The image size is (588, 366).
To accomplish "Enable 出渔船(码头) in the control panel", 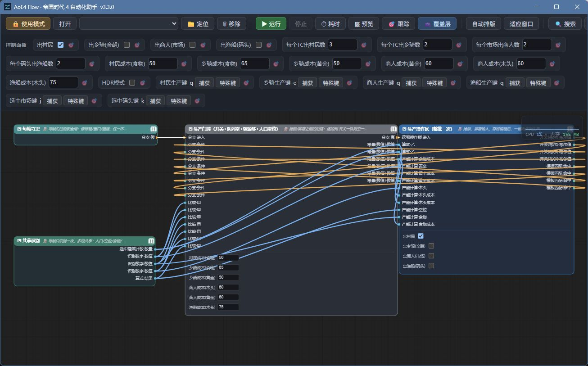I will 258,45.
